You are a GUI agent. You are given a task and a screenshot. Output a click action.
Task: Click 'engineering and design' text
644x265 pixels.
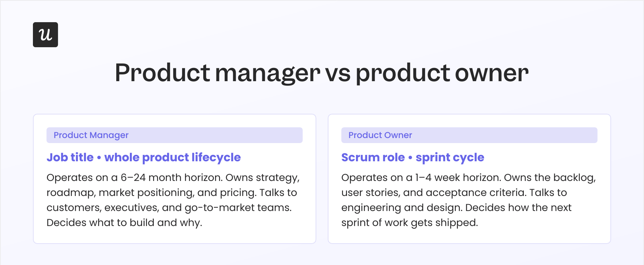pyautogui.click(x=401, y=208)
